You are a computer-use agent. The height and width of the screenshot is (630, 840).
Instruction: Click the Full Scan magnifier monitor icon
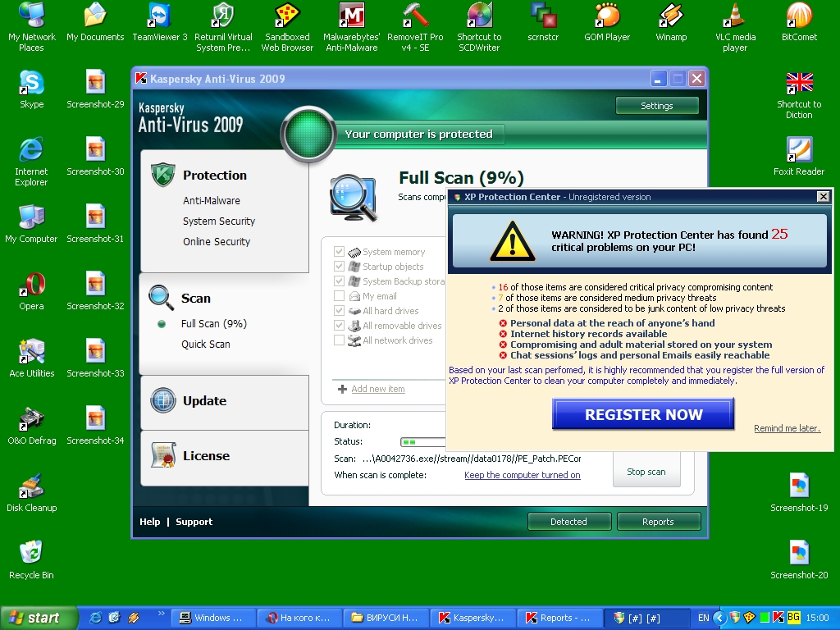(354, 197)
